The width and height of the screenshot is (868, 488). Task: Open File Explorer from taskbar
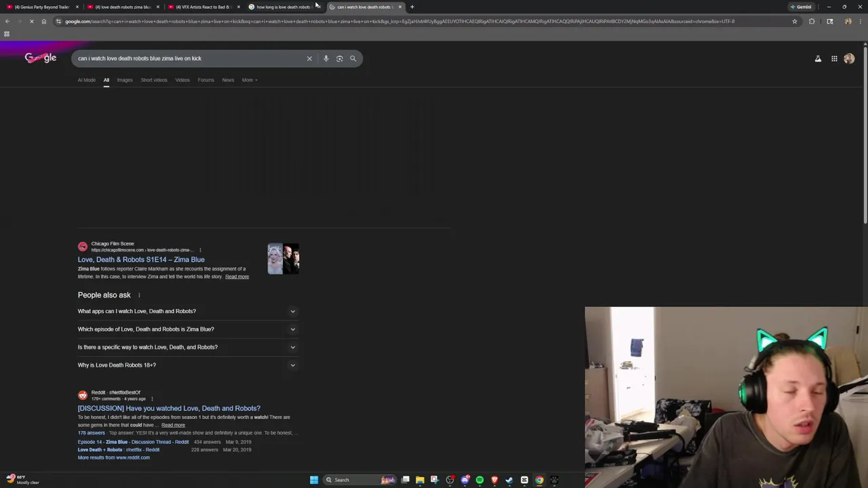pos(420,480)
